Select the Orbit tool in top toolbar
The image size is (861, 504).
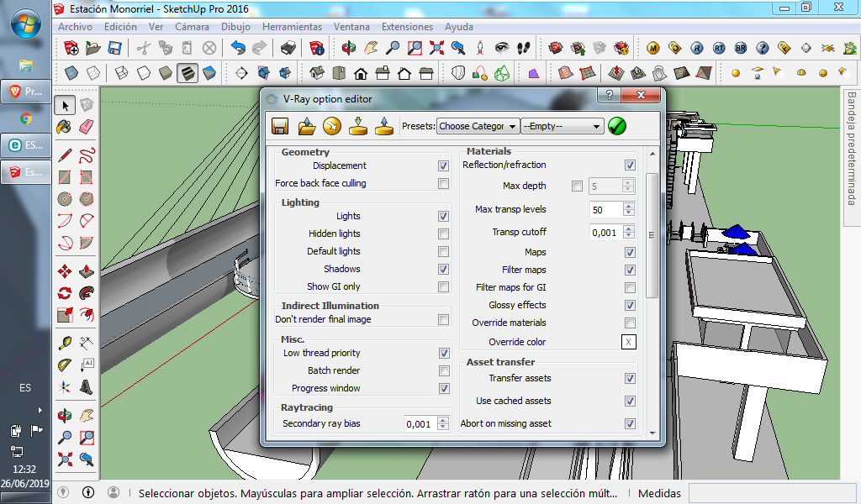pyautogui.click(x=349, y=48)
